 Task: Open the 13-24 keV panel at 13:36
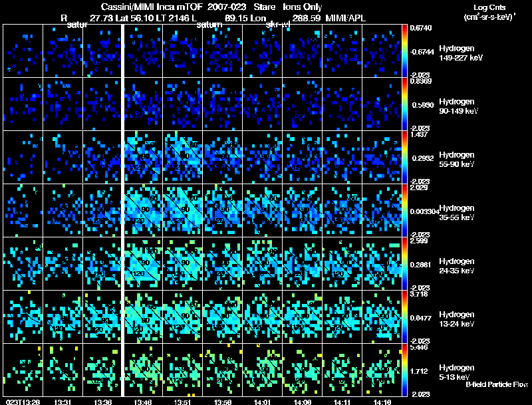[x=102, y=317]
